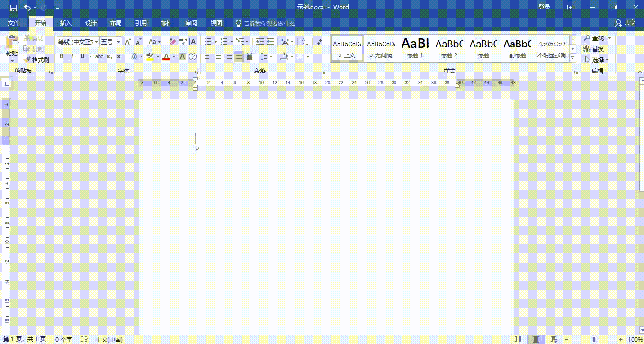Center align the paragraph text
Image resolution: width=644 pixels, height=344 pixels.
tap(218, 56)
